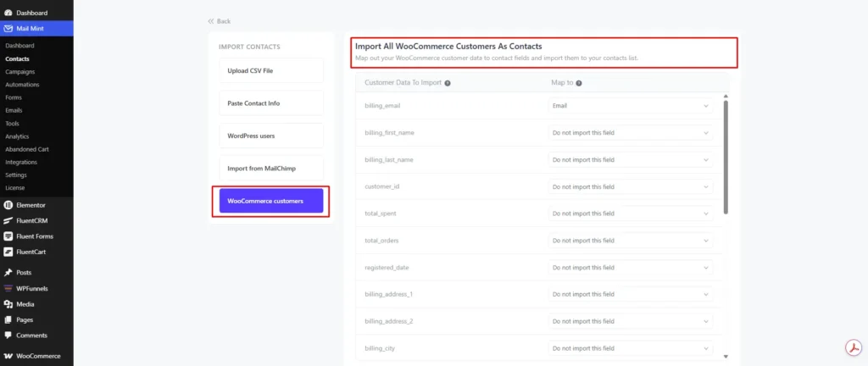The image size is (868, 366).
Task: Click the scroll up arrow of mapping list
Action: coord(726,97)
